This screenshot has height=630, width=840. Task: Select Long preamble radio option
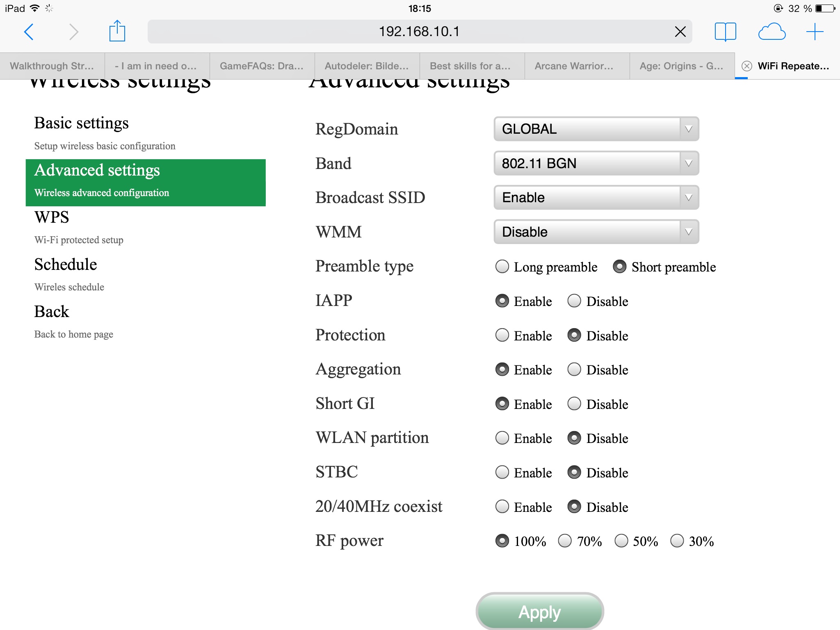502,267
